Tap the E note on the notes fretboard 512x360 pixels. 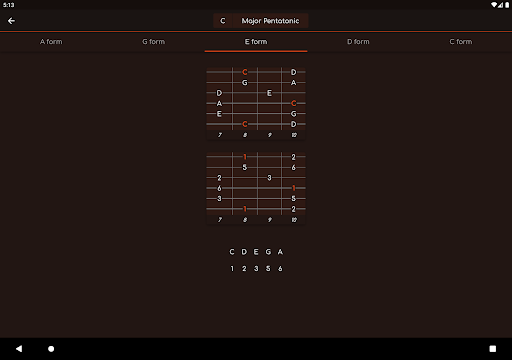(269, 93)
